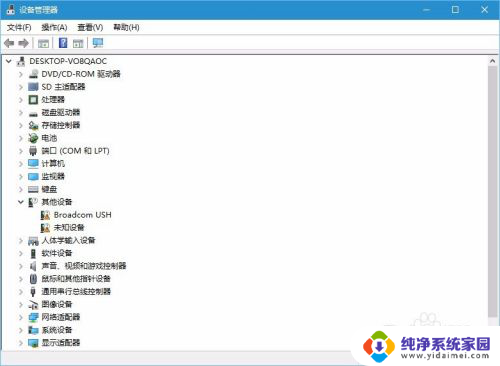Screen dimensions: 500x366
Task: Select the DVD/CD-ROM 驱动器 drive icon
Action: tap(33, 74)
